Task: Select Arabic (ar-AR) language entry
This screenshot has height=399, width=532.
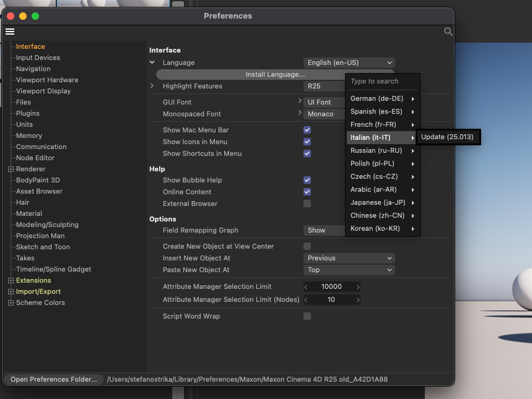Action: [383, 189]
